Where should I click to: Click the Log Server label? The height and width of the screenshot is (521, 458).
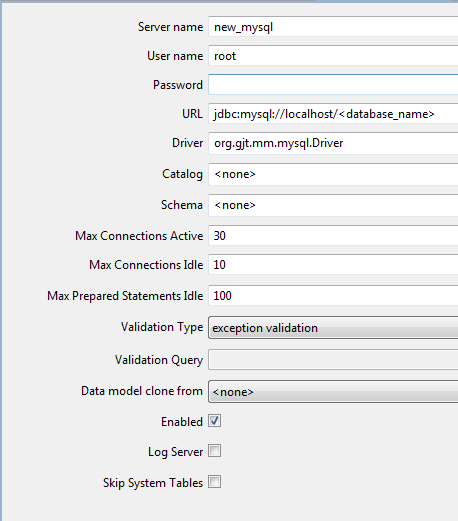(176, 452)
